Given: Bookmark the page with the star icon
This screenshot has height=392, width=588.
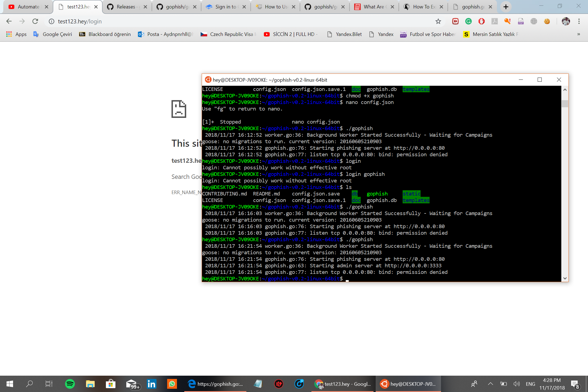Looking at the screenshot, I should pos(438,21).
